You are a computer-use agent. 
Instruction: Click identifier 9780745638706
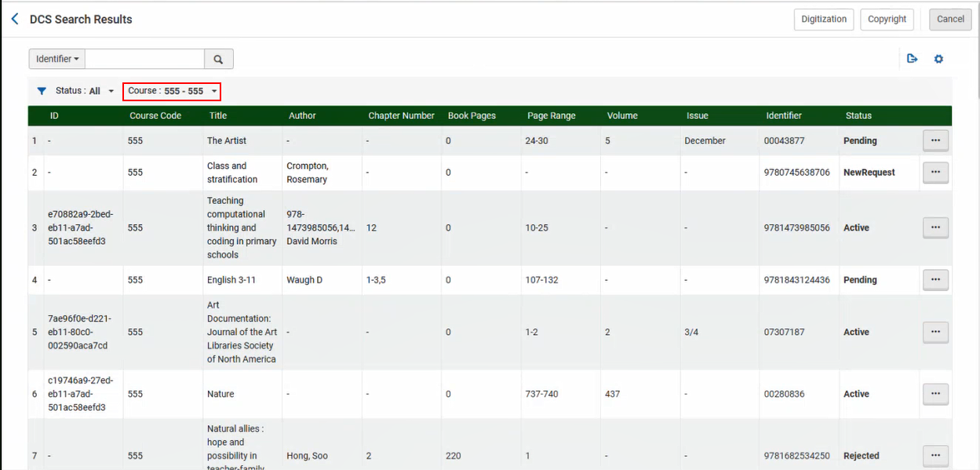796,172
